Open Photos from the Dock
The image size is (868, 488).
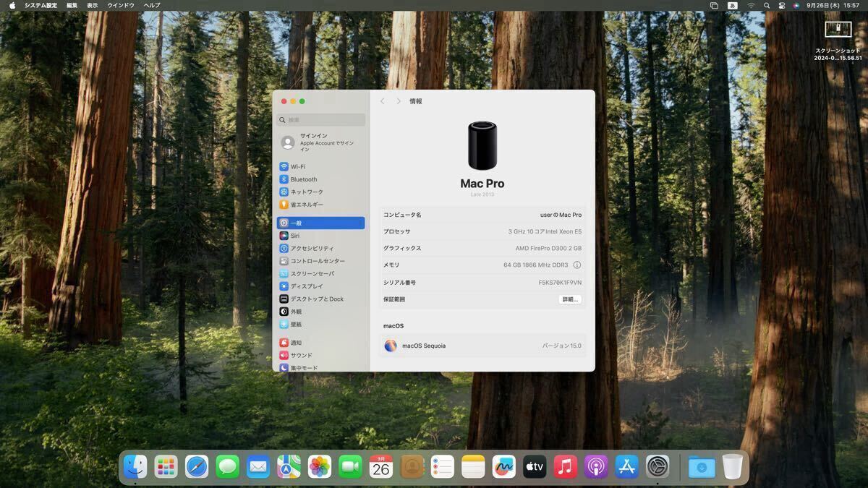click(x=320, y=467)
